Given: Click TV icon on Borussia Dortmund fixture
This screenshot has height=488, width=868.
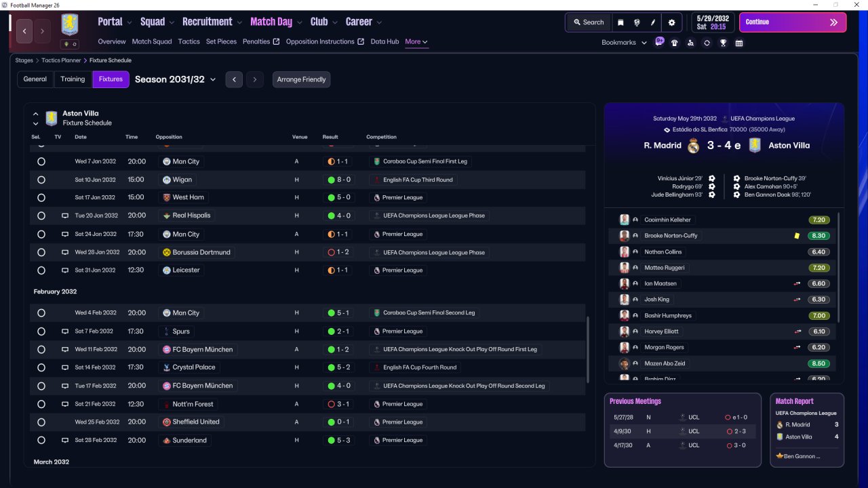Looking at the screenshot, I should pyautogui.click(x=65, y=252).
